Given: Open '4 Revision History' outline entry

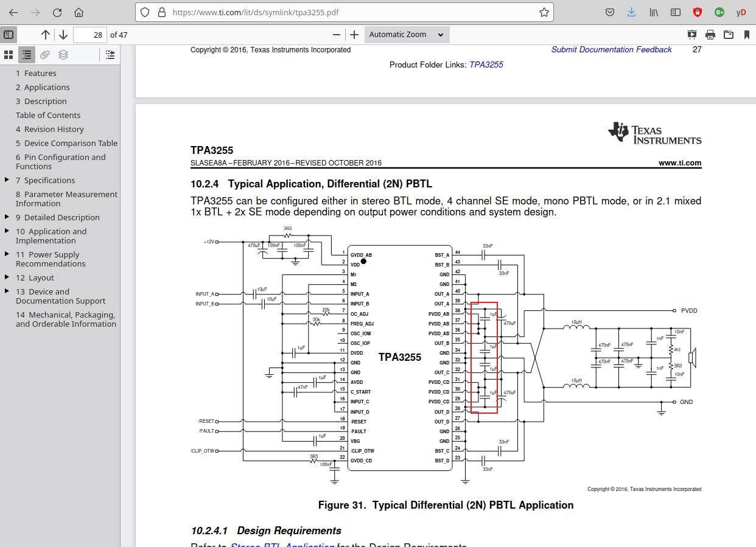Looking at the screenshot, I should (x=50, y=129).
